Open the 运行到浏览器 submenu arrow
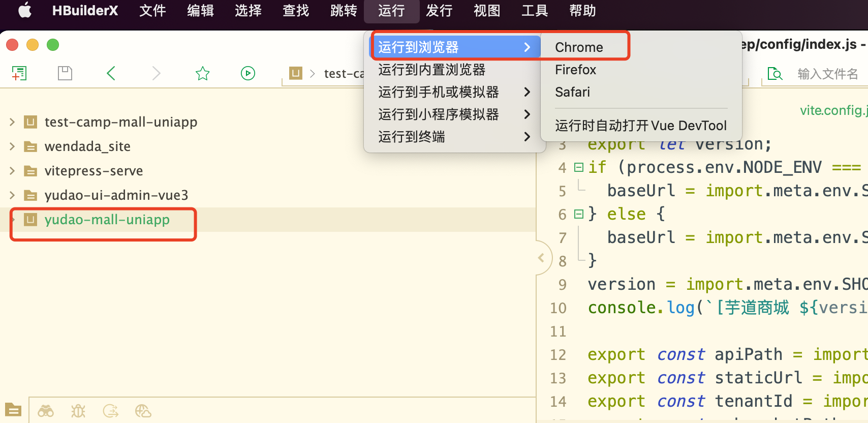The image size is (868, 423). coord(527,47)
